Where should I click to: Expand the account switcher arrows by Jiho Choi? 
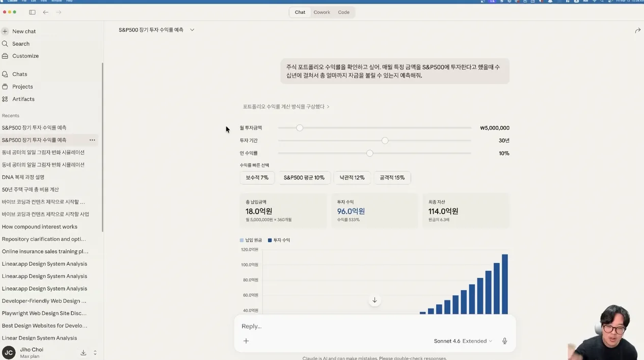tap(95, 352)
